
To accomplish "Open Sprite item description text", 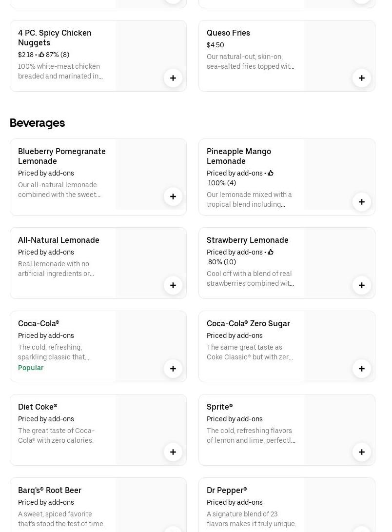I will pos(251,435).
